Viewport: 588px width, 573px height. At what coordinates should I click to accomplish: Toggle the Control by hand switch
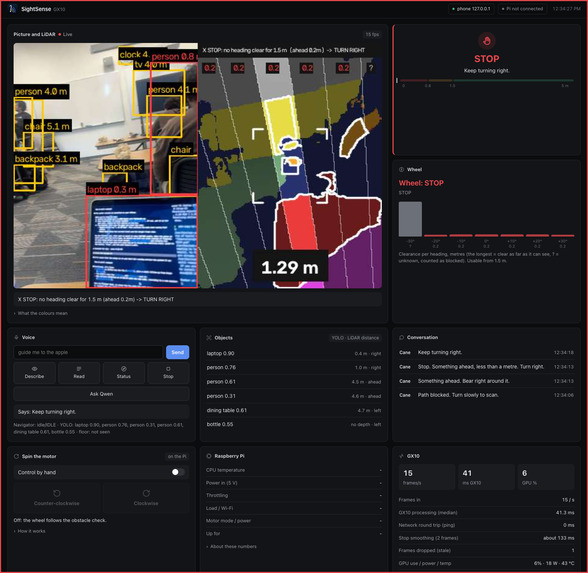[x=178, y=472]
